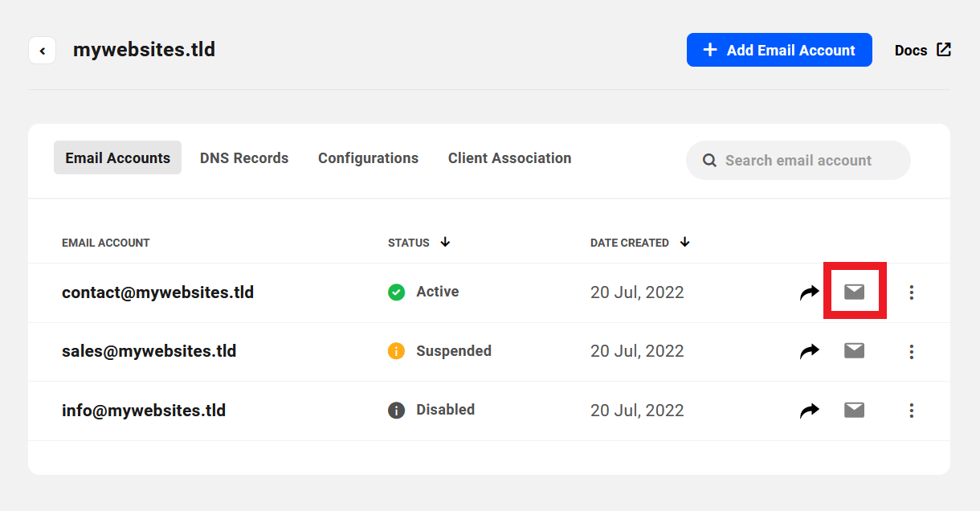Screen dimensions: 980x511
Task: Click the EMAIL ACCOUNT column header
Action: [106, 243]
